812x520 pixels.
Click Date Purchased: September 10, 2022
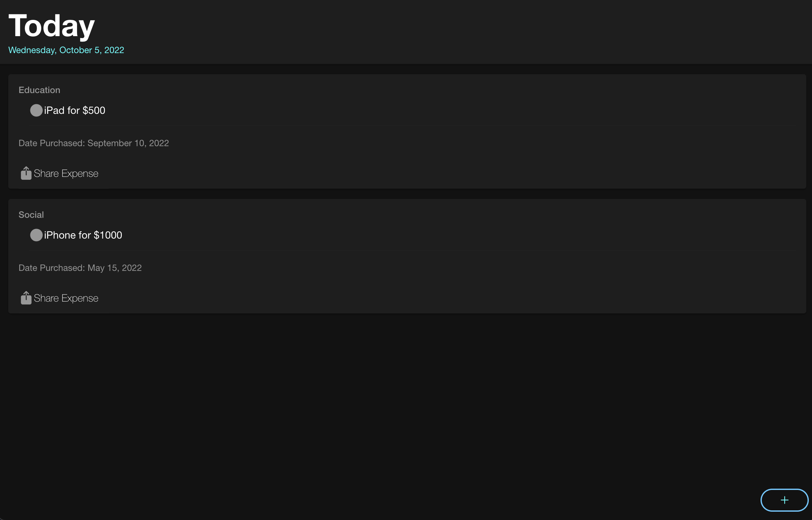point(94,143)
